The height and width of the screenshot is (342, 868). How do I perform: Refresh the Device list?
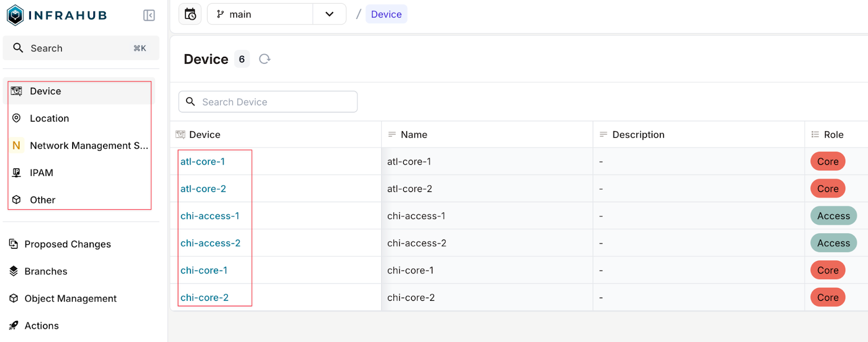[264, 59]
